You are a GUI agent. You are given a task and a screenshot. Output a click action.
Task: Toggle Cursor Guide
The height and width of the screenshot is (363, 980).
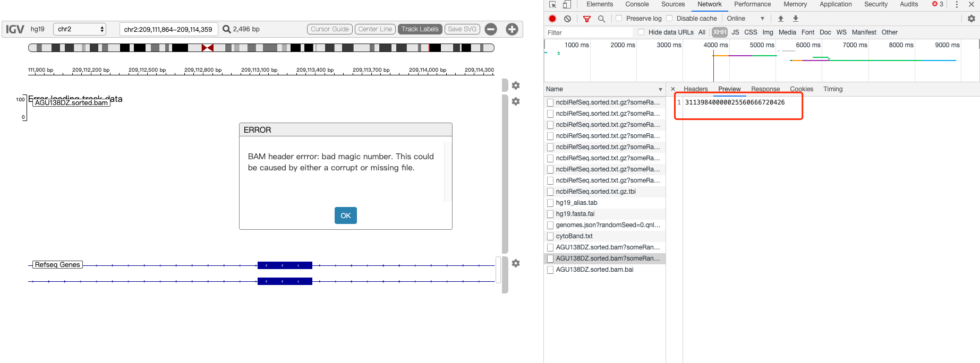pos(330,29)
